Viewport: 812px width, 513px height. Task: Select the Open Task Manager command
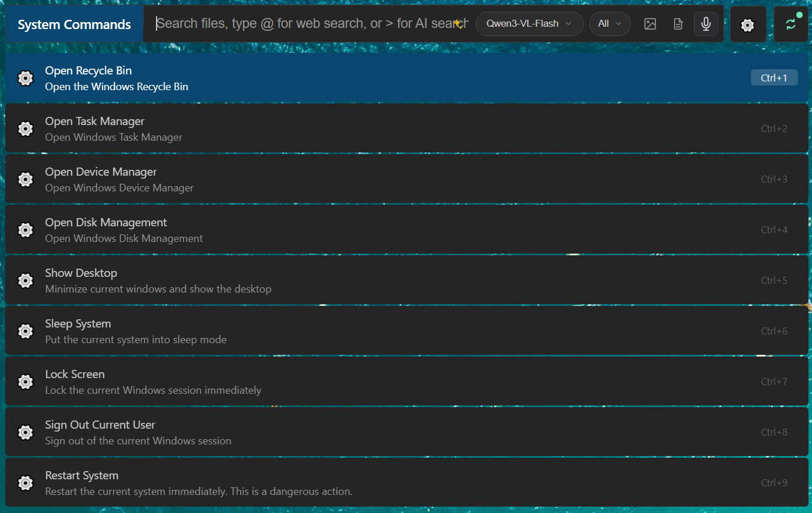[x=407, y=129]
